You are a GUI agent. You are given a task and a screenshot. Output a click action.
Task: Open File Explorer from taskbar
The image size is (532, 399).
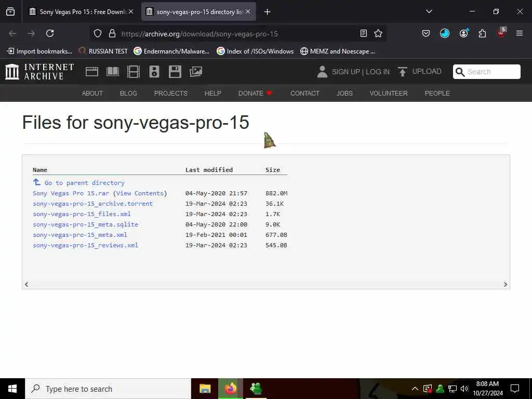pyautogui.click(x=205, y=389)
